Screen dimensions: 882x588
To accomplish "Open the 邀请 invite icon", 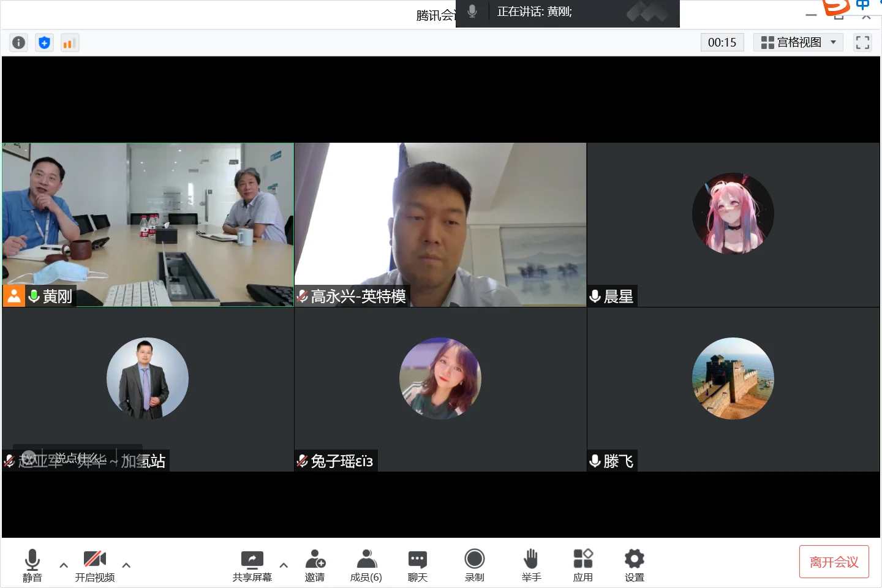I will click(315, 565).
